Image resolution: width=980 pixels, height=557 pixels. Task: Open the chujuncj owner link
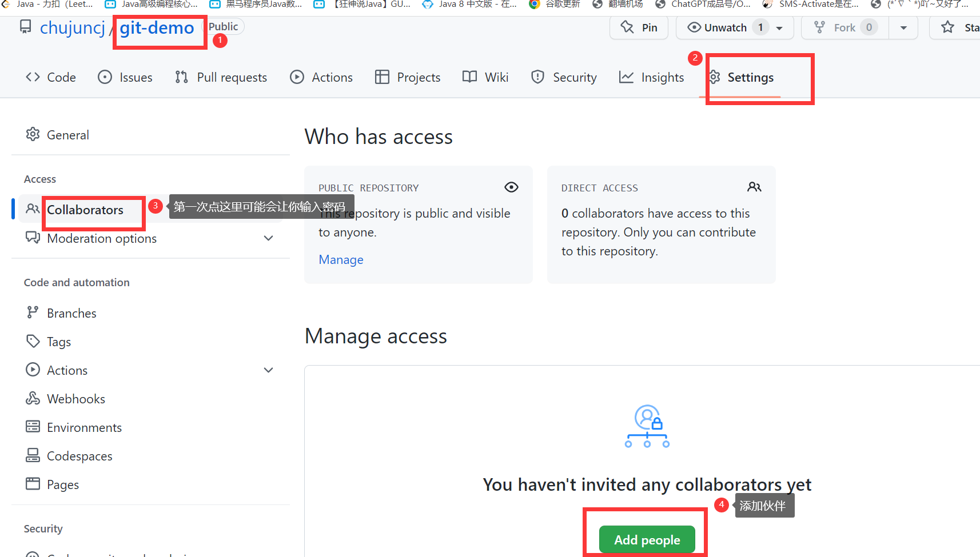[x=73, y=27]
